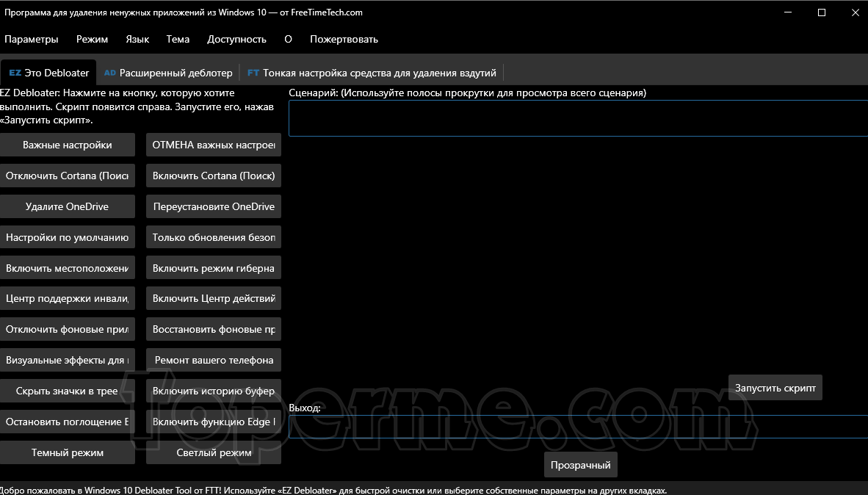Screen dimensions: 868x495
Task: Activate Темный режим button
Action: point(68,452)
